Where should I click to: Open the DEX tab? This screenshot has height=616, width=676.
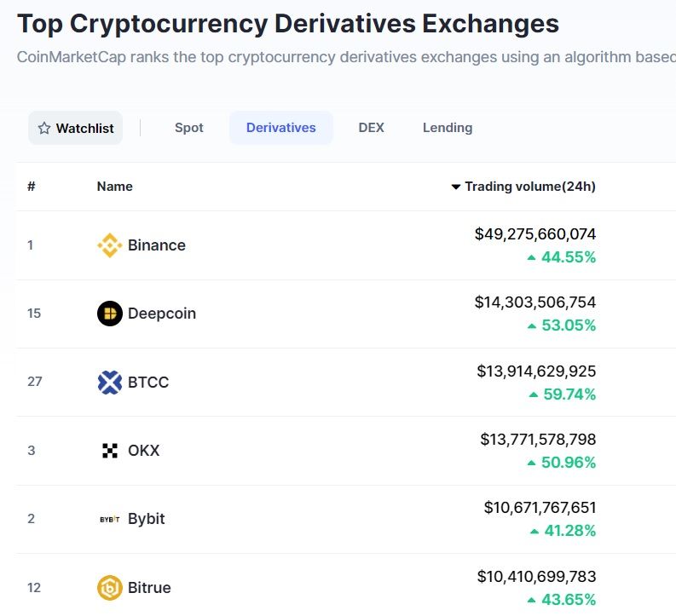tap(372, 128)
